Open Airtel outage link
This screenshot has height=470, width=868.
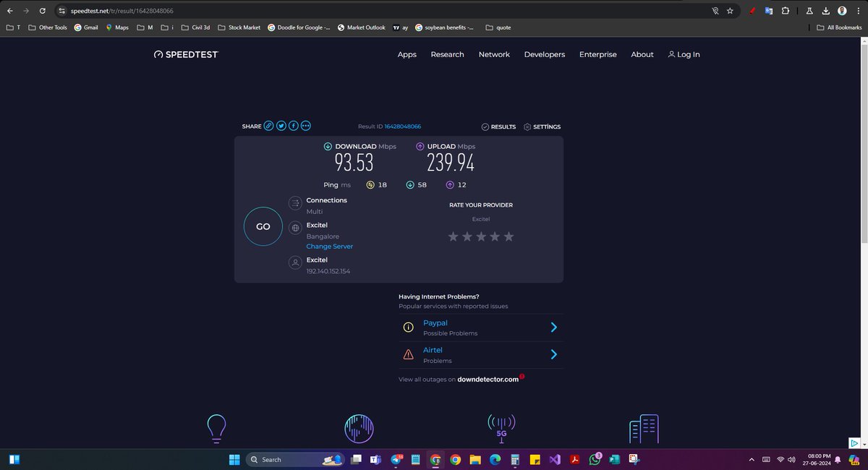pos(433,350)
